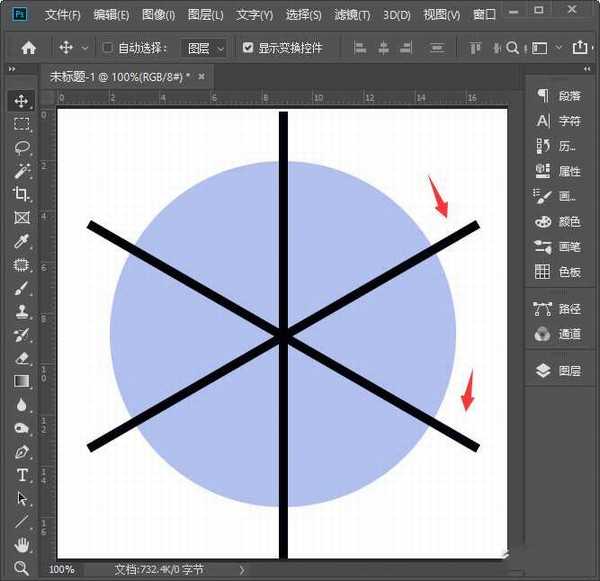
Task: Open the 图层 auto-select dropdown
Action: pos(207,48)
